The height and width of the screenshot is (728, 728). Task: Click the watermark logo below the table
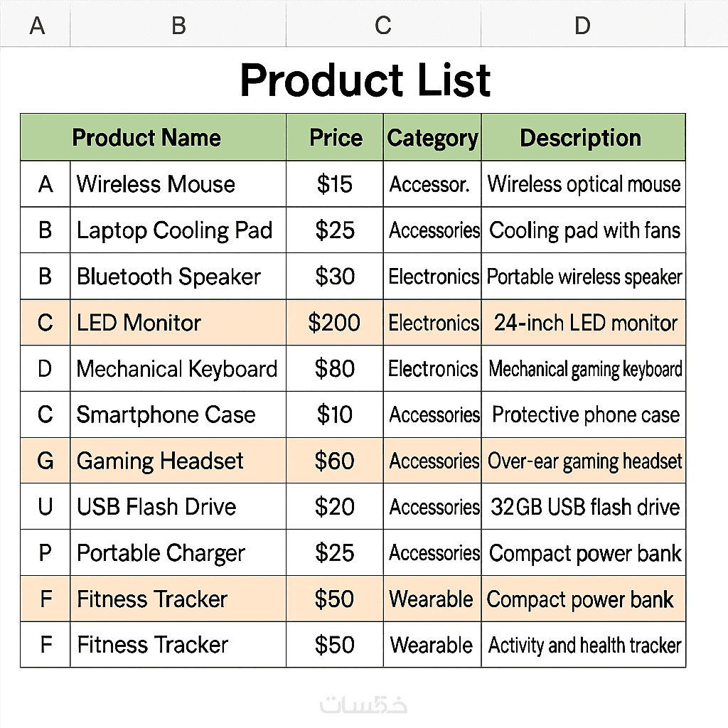[x=363, y=704]
